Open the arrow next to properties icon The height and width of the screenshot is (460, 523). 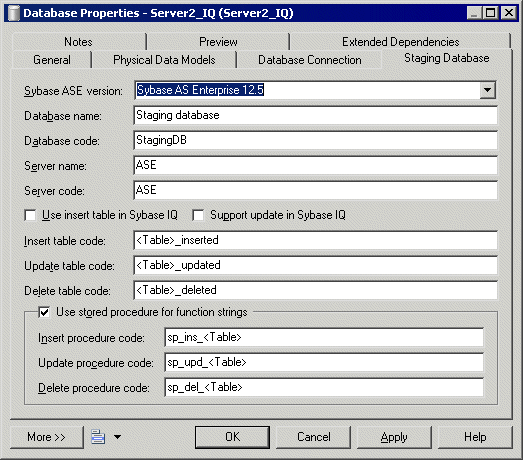pos(117,437)
